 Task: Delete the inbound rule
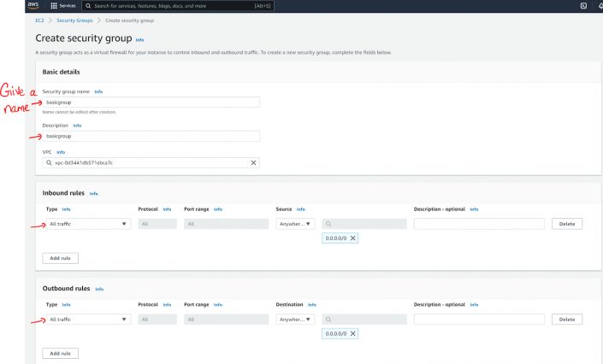566,224
